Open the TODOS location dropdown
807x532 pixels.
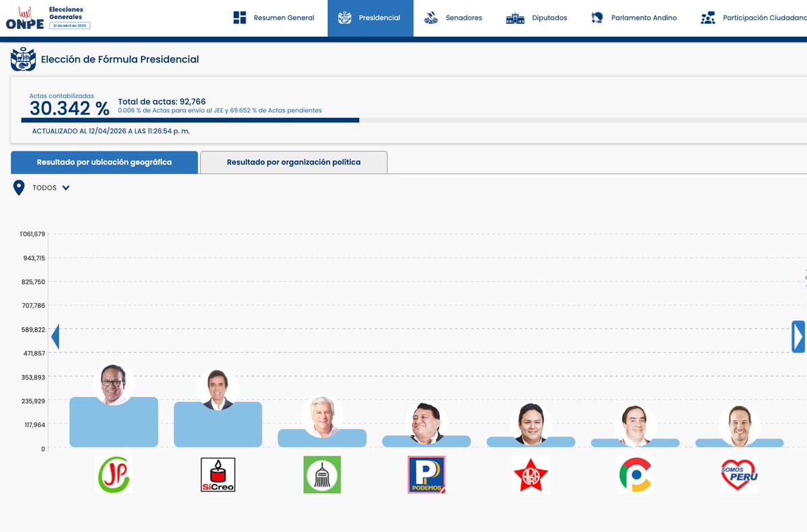(x=51, y=188)
